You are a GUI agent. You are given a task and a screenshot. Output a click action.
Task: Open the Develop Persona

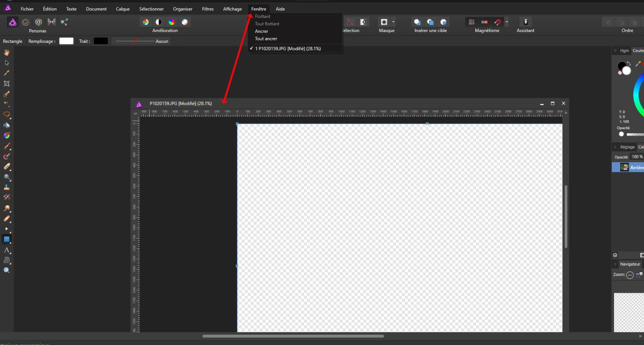tap(38, 22)
